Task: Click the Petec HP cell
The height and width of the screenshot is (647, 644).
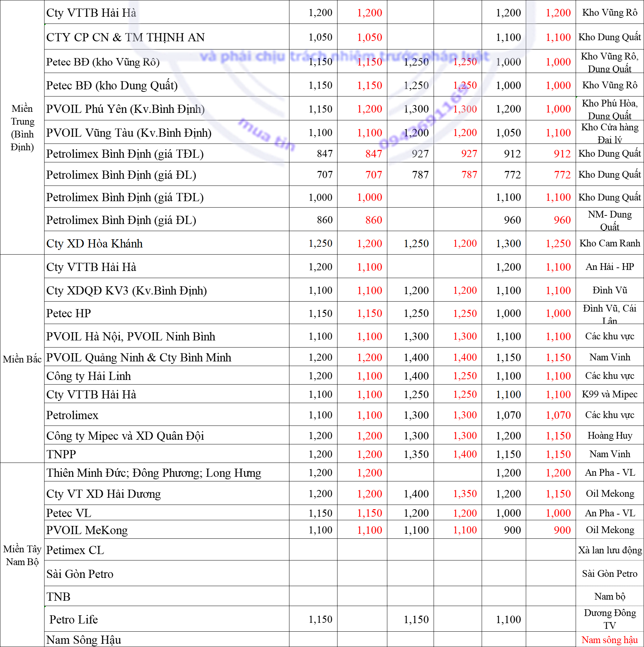Action: 167,313
